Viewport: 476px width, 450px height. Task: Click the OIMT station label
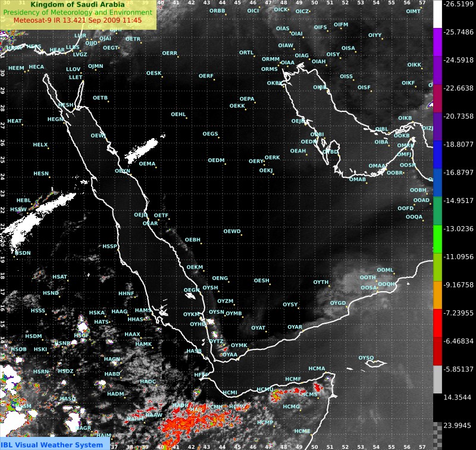click(x=413, y=11)
